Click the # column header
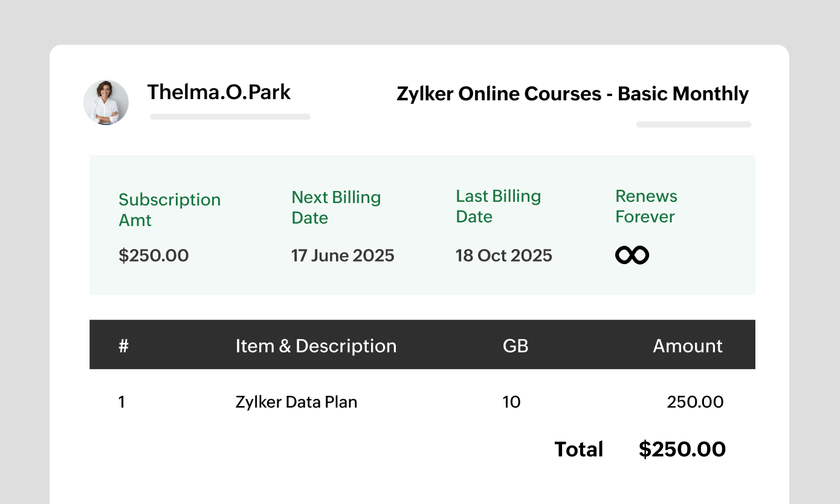Viewport: 840px width, 504px height. point(124,346)
